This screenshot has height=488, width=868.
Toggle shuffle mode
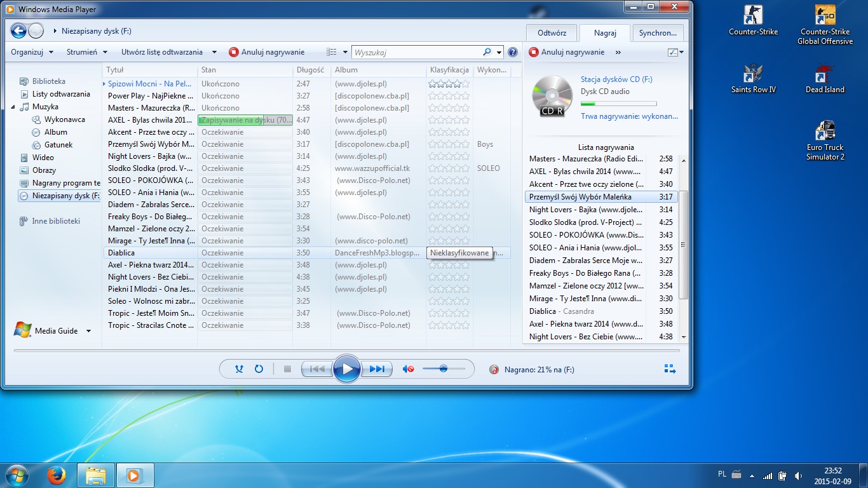[239, 369]
